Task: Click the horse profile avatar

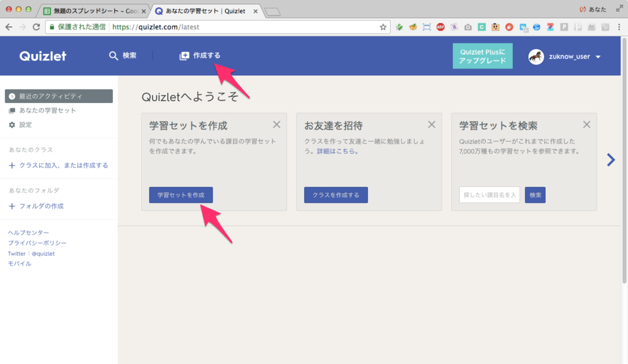Action: (536, 57)
